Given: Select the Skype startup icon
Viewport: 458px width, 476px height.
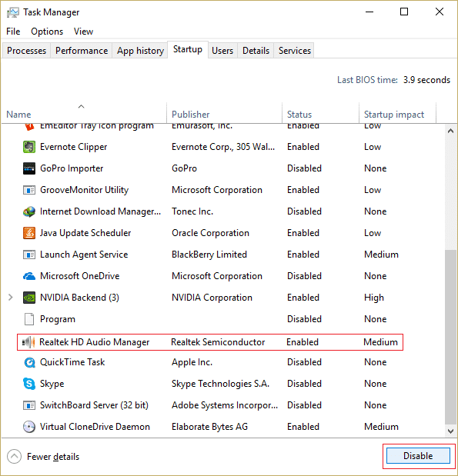Looking at the screenshot, I should coord(29,384).
